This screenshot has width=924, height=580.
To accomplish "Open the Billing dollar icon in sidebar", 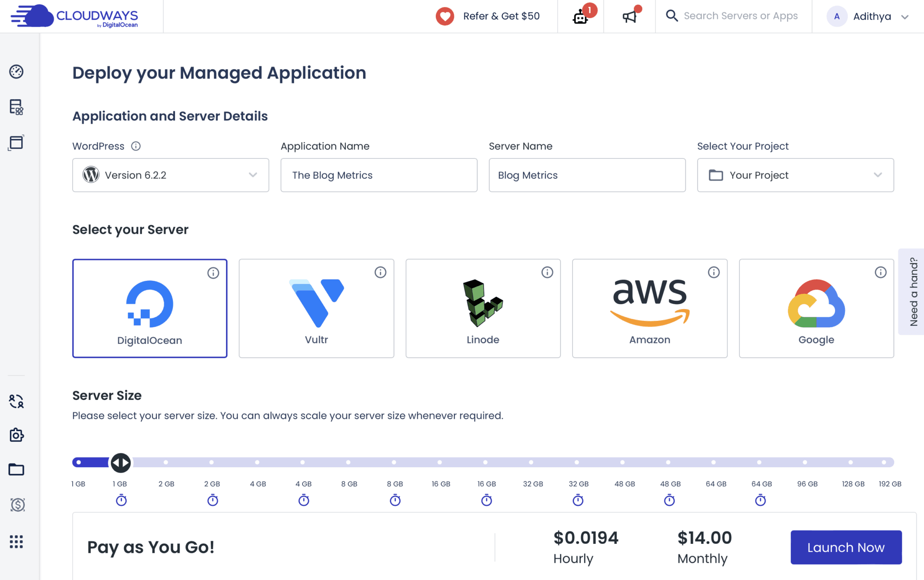I will (16, 505).
